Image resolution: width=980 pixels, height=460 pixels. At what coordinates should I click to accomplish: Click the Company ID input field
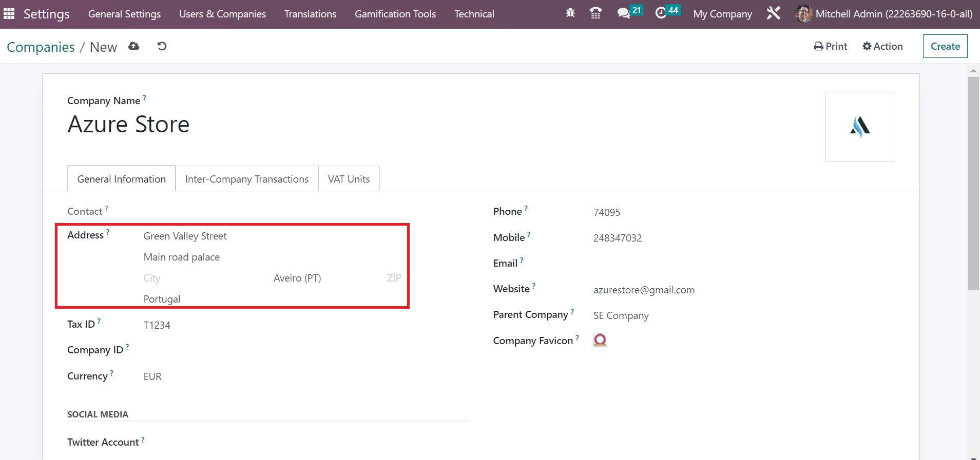(x=306, y=350)
